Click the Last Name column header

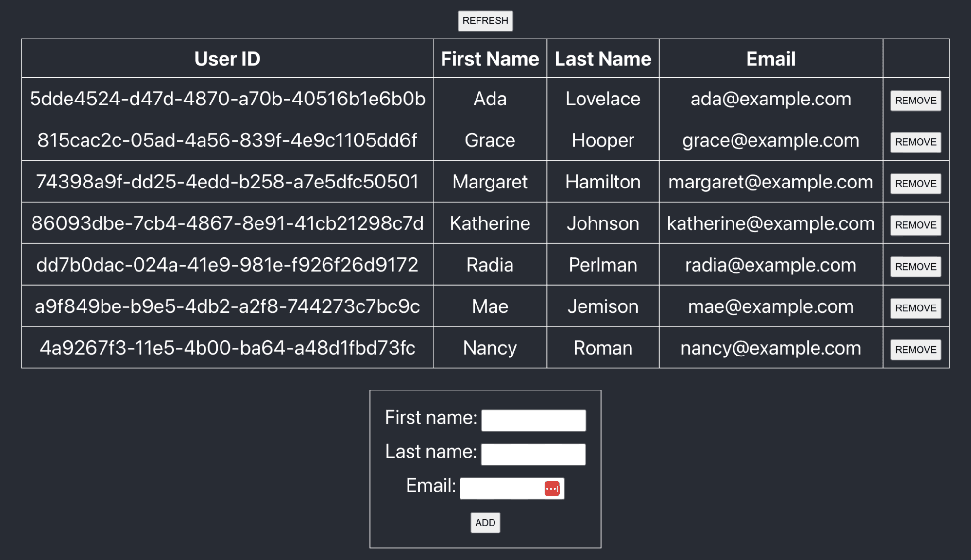pyautogui.click(x=603, y=58)
